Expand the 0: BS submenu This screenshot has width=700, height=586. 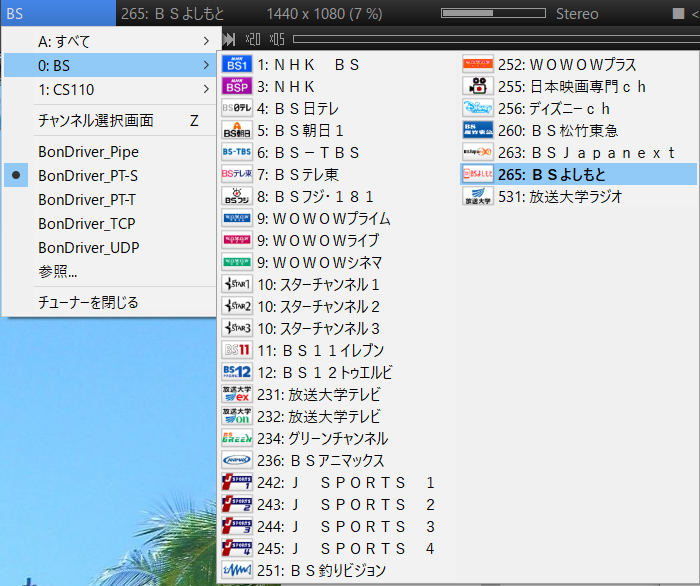tap(110, 66)
